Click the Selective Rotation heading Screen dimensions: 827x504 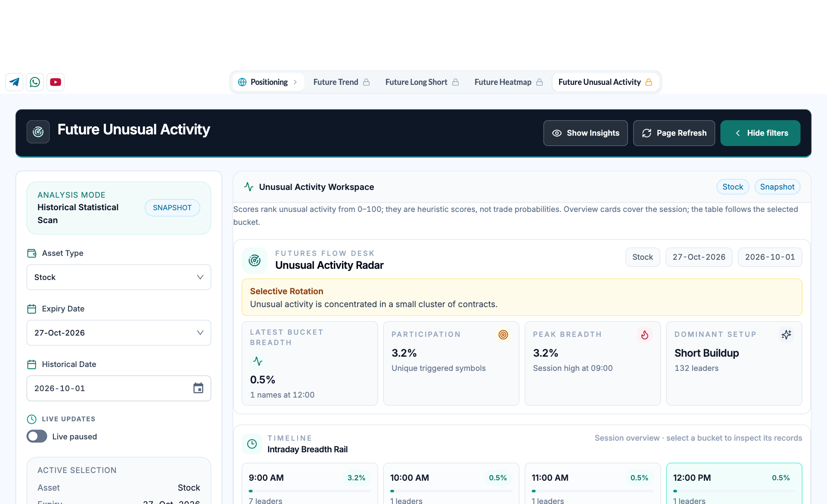286,291
